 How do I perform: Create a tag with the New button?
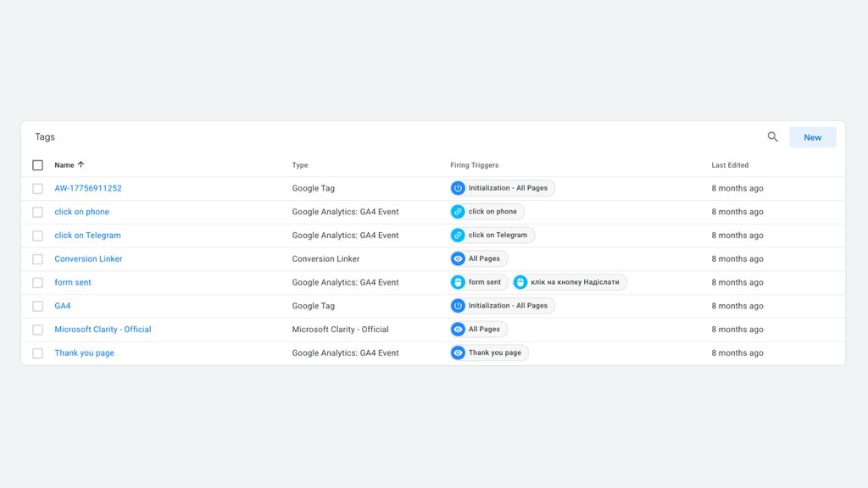[813, 137]
